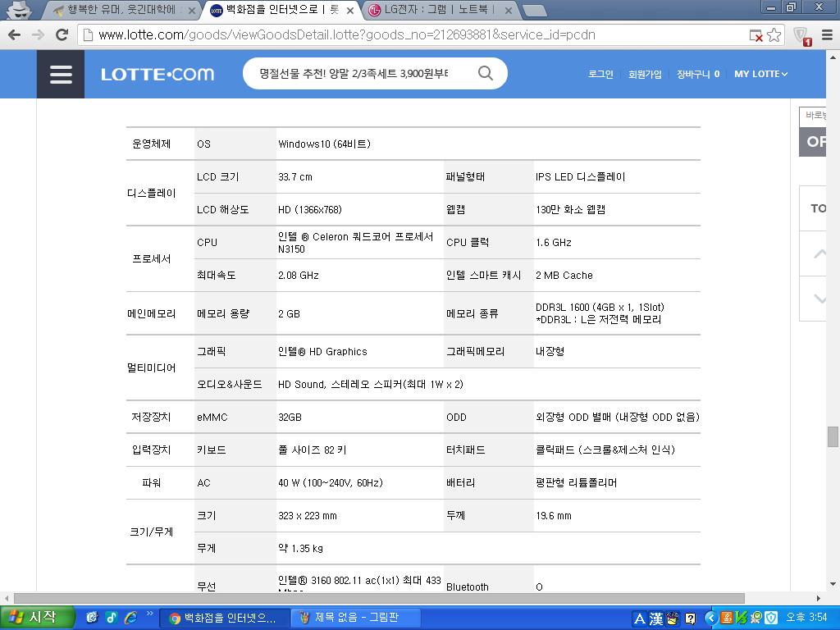Viewport: 840px width, 630px height.
Task: Switch to the 행복한 유머 tab
Action: tap(123, 11)
